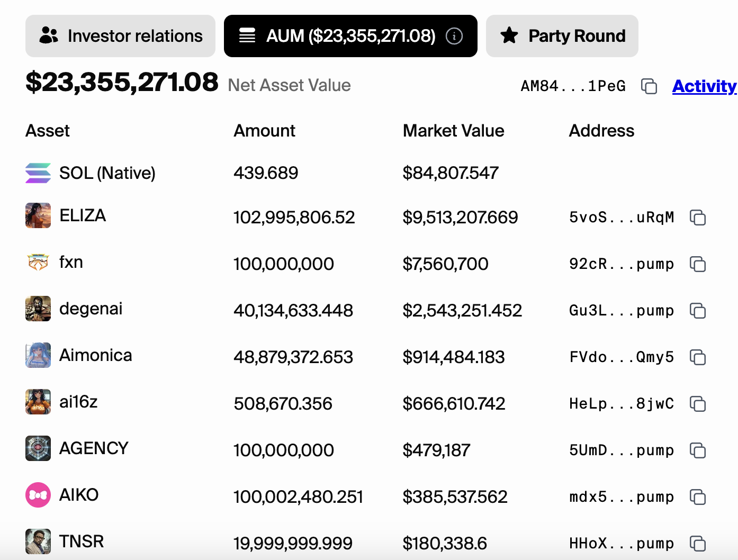Click the Market Value column header
The height and width of the screenshot is (560, 738).
tap(453, 131)
